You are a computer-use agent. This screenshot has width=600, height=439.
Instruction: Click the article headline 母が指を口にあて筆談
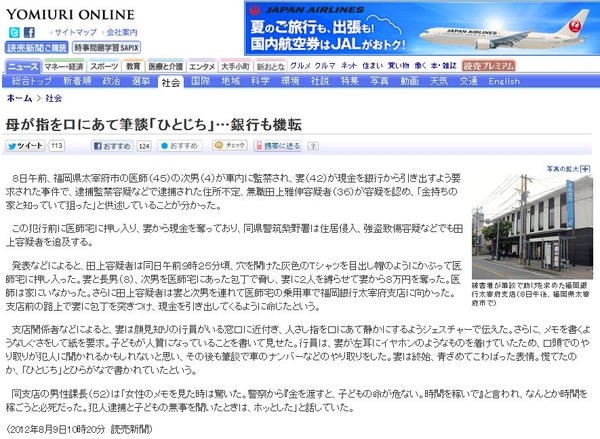click(x=154, y=125)
